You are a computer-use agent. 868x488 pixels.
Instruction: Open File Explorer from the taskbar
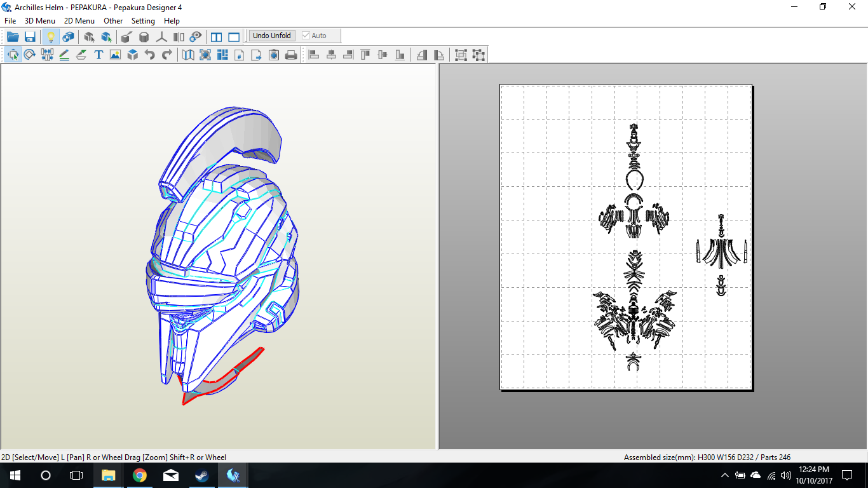point(109,475)
